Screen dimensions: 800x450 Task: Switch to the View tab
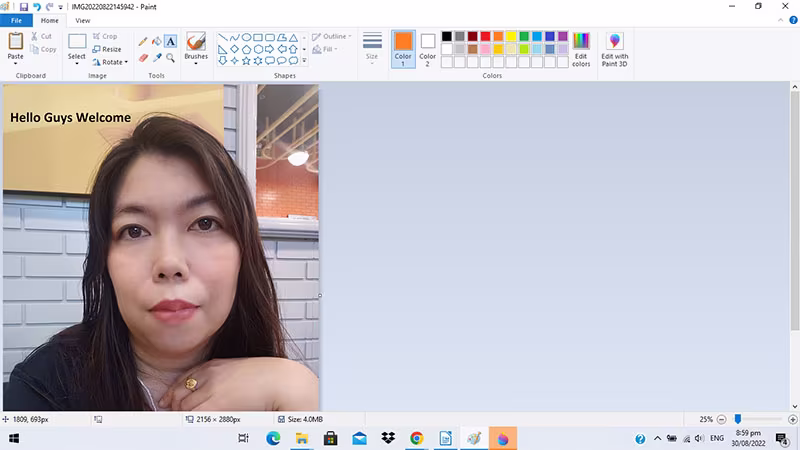click(x=83, y=20)
